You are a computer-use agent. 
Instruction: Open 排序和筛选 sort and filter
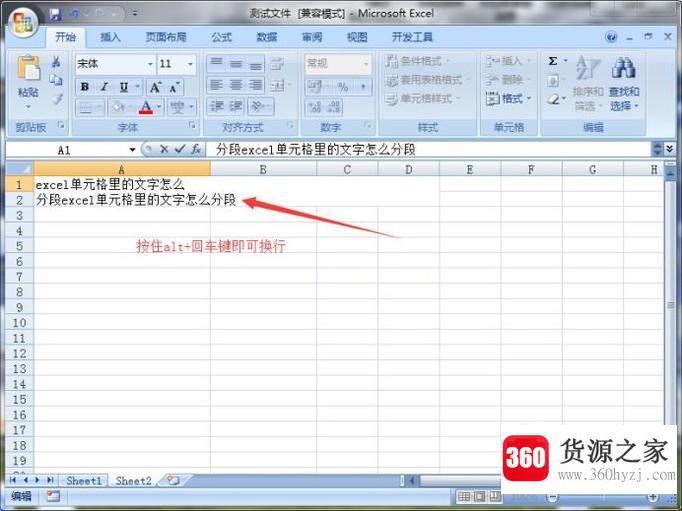tap(588, 83)
